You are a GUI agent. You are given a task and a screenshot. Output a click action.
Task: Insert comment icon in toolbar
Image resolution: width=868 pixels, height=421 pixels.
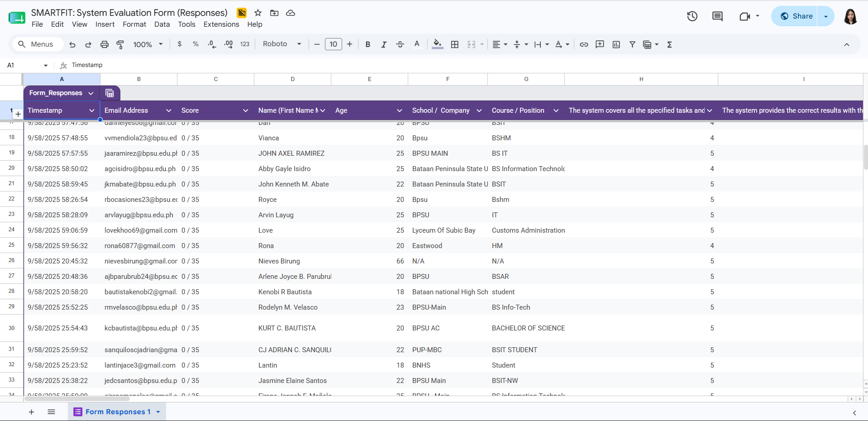point(600,44)
